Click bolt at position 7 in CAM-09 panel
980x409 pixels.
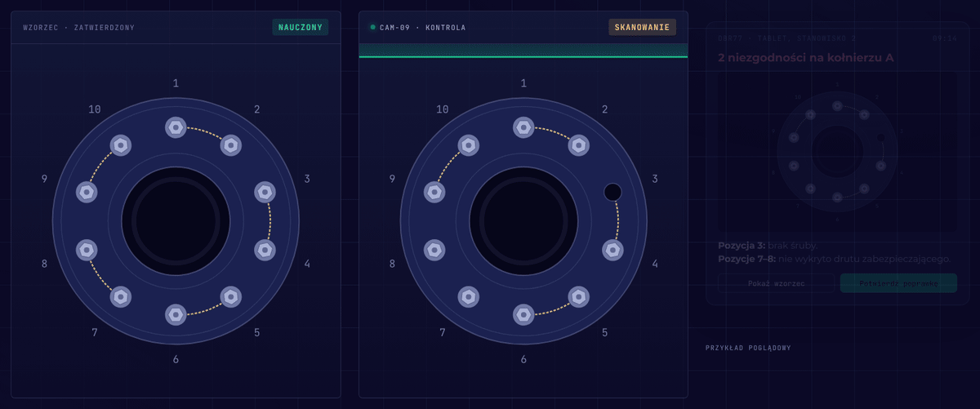(469, 296)
